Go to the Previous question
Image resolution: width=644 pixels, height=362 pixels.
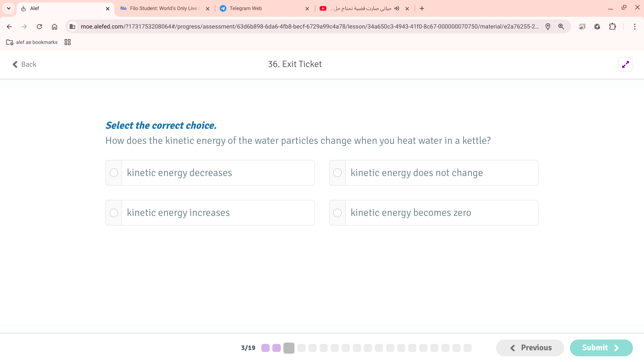pyautogui.click(x=530, y=348)
